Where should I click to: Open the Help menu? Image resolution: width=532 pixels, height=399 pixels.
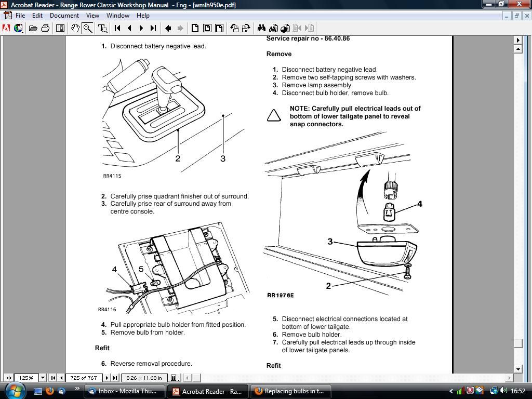[143, 15]
